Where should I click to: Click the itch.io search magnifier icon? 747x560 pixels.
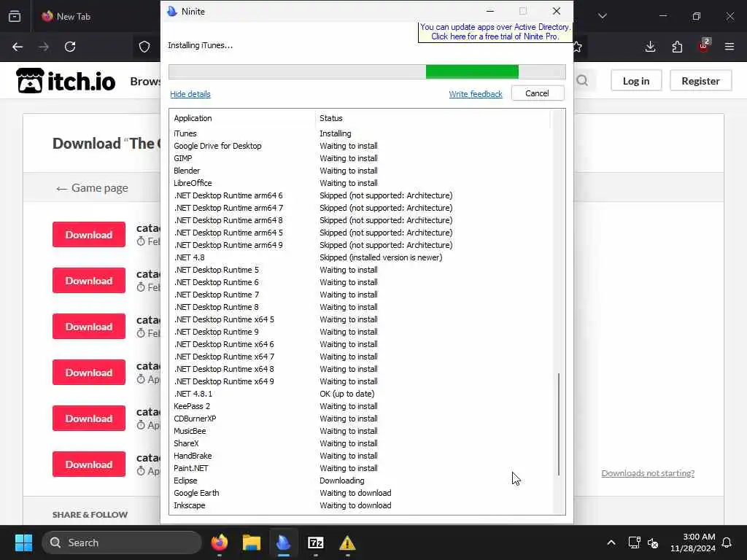582,80
